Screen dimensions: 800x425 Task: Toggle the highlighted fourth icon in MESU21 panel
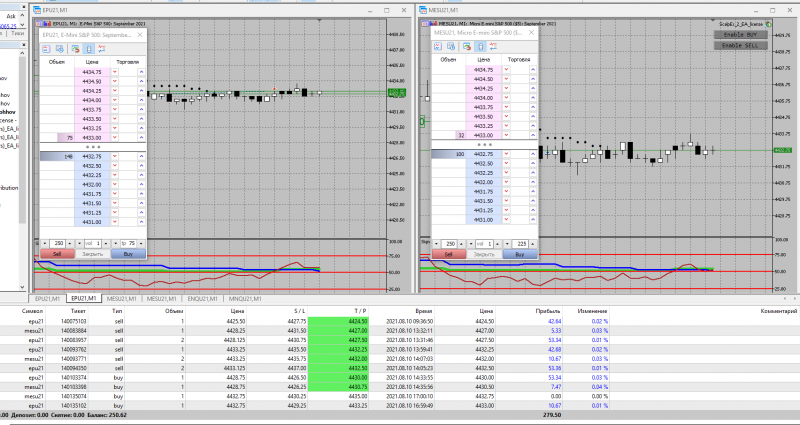[479, 47]
